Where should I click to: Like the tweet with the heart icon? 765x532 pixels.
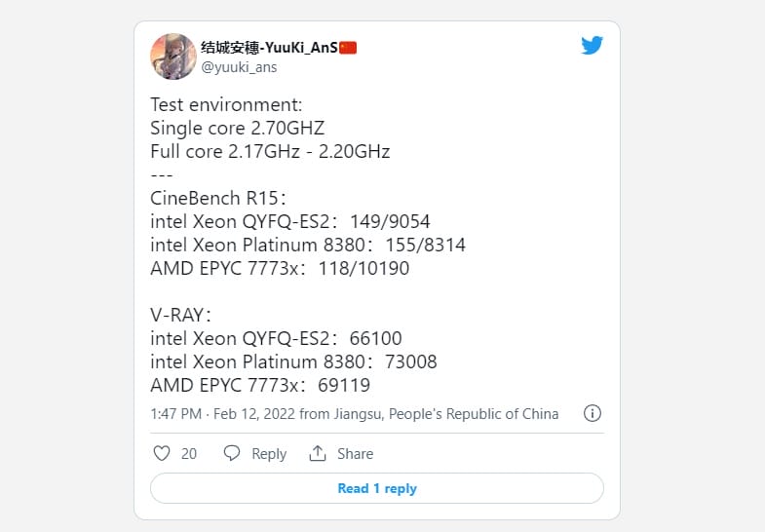pyautogui.click(x=163, y=453)
